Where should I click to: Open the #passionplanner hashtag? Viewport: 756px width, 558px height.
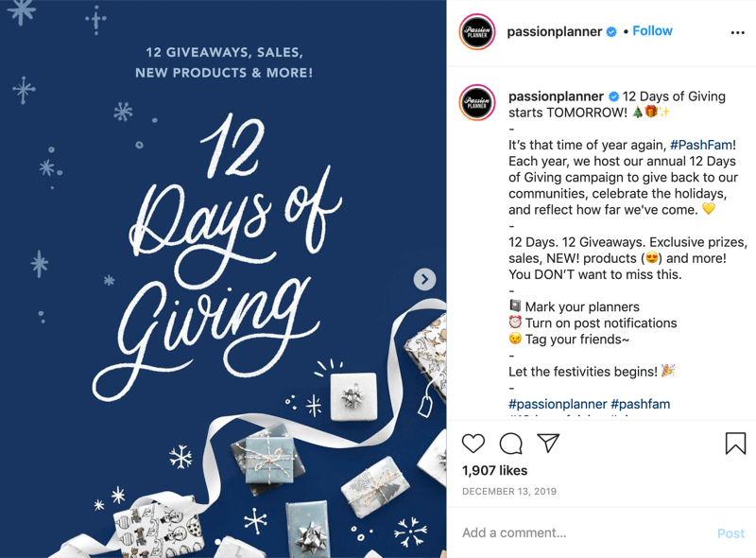pos(558,404)
